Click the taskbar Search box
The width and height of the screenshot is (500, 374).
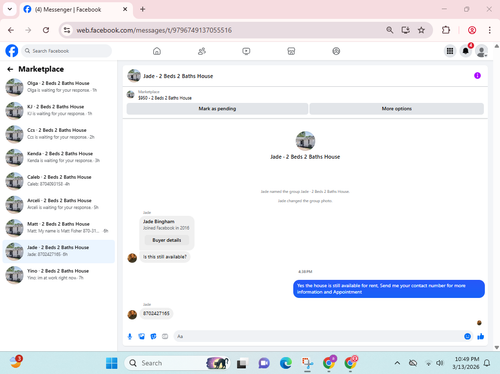click(x=178, y=363)
